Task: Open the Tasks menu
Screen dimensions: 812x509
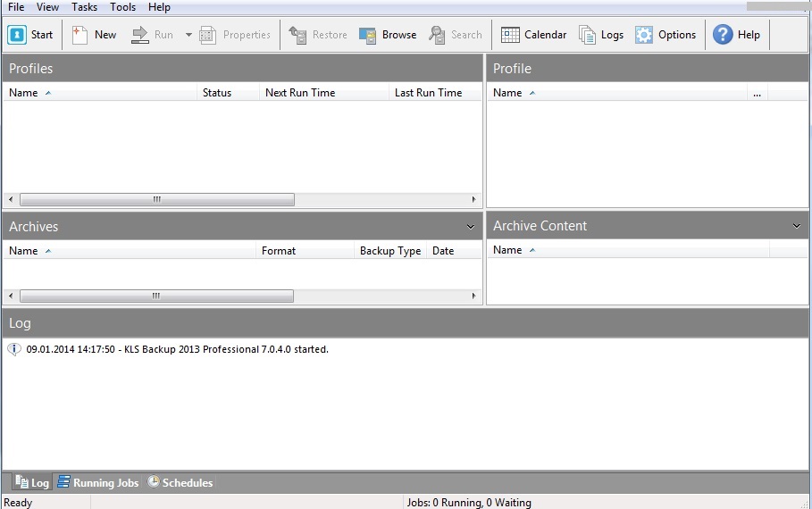Action: [x=85, y=7]
